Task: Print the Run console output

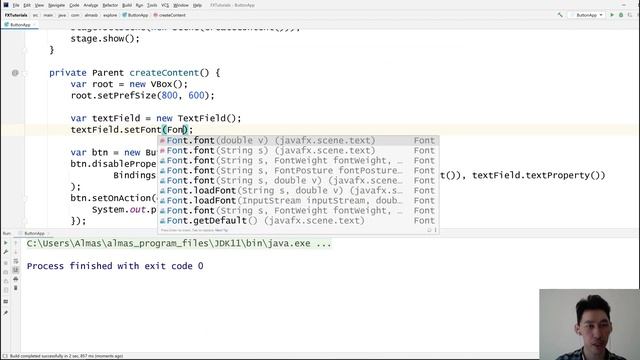Action: [x=16, y=279]
